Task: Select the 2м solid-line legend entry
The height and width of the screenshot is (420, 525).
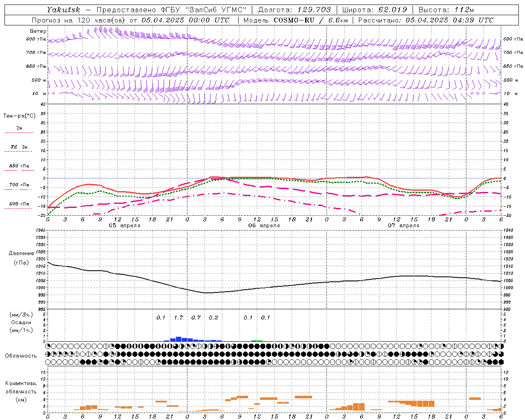Action: click(x=19, y=128)
